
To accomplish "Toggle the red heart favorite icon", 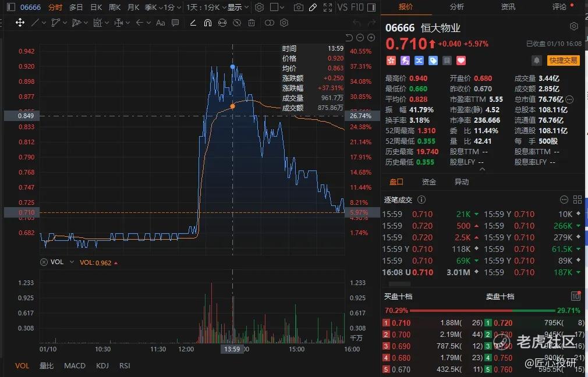I will tap(461, 61).
